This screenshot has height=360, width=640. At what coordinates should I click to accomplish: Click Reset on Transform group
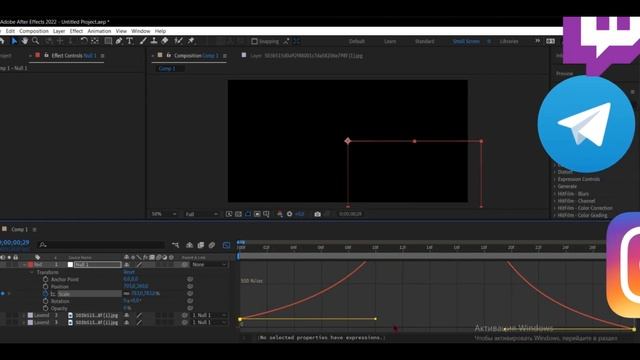[x=129, y=272]
